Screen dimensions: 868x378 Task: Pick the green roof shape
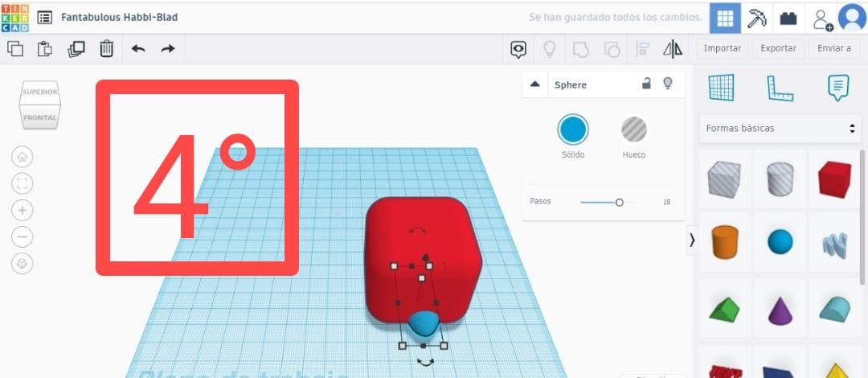pos(725,309)
